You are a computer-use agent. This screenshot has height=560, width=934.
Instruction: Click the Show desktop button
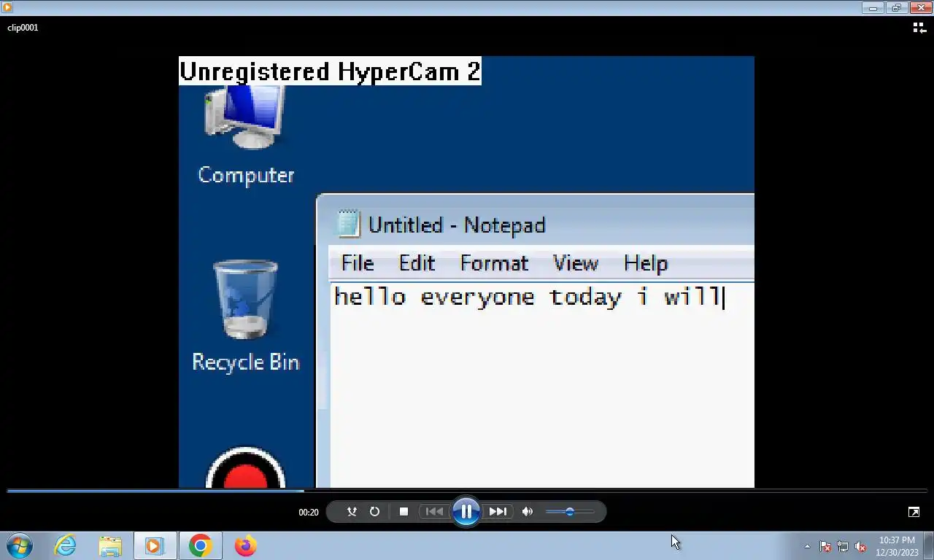pos(928,545)
